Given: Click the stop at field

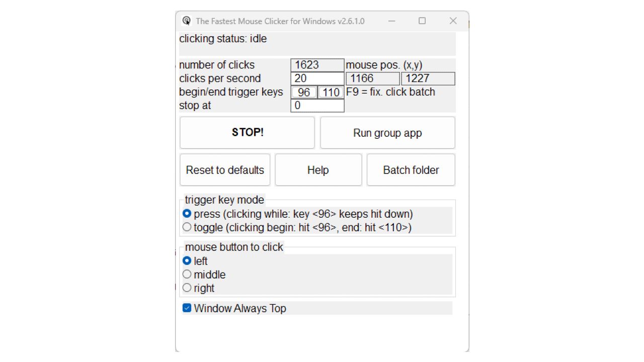Looking at the screenshot, I should [x=316, y=106].
